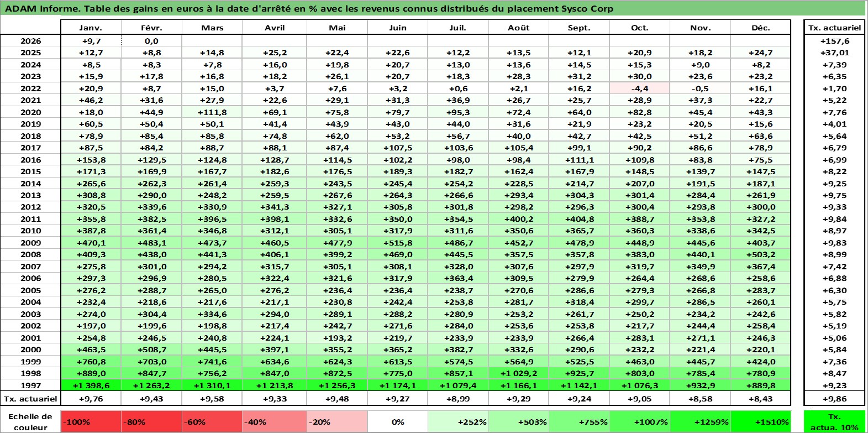The width and height of the screenshot is (868, 433).
Task: Click the '+9,23' actuarial rate for 1997
Action: coord(834,385)
